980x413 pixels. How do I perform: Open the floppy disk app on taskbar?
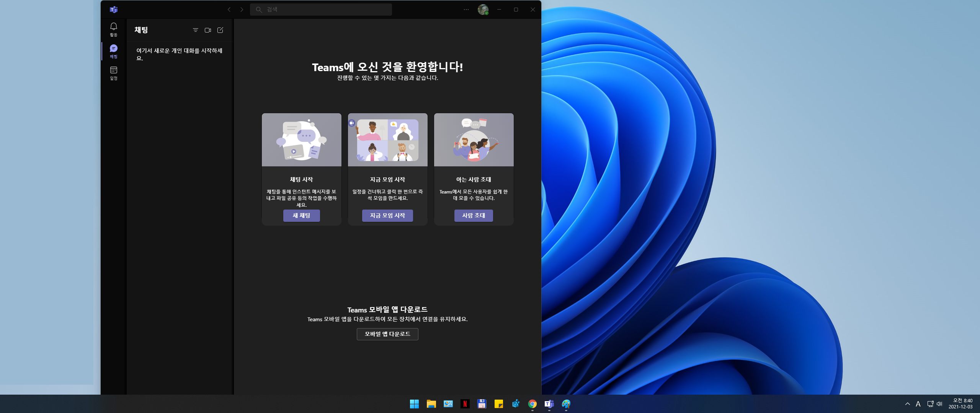482,404
